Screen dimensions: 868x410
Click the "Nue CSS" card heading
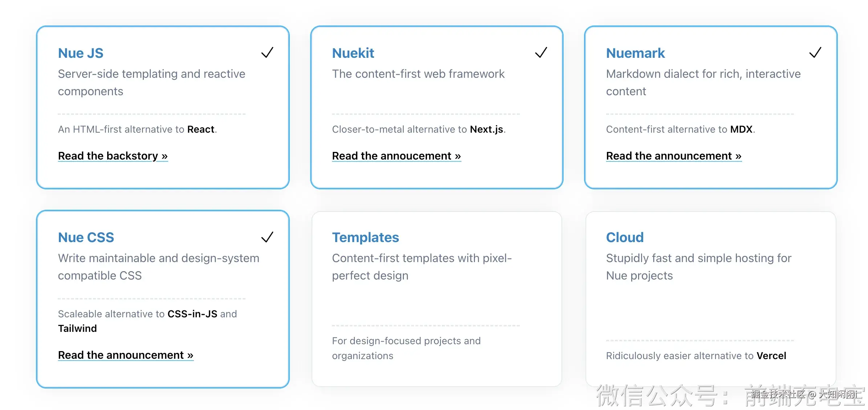(86, 237)
